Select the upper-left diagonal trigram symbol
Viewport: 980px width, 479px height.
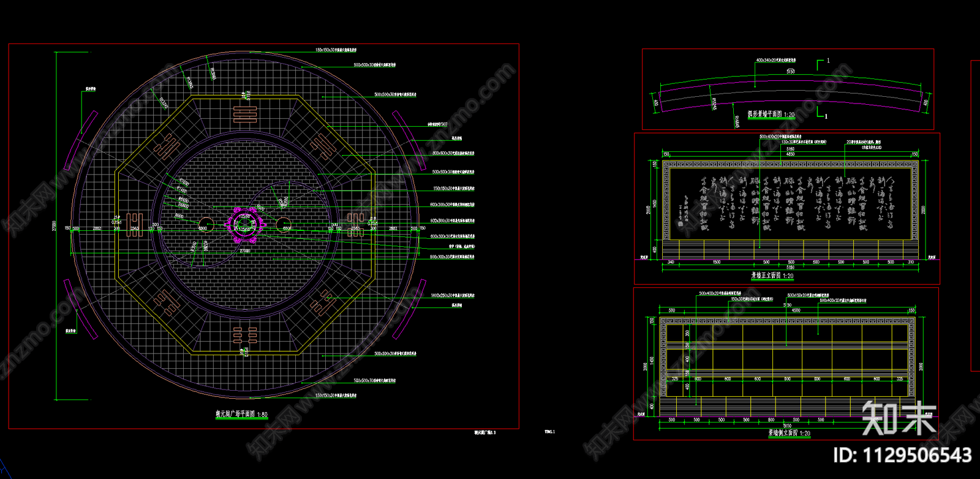[166, 148]
